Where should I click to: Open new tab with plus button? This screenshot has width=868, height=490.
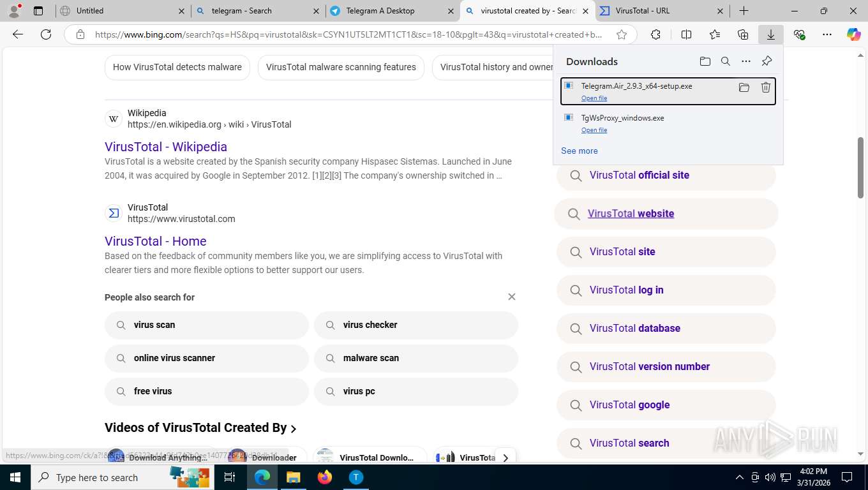tap(744, 11)
